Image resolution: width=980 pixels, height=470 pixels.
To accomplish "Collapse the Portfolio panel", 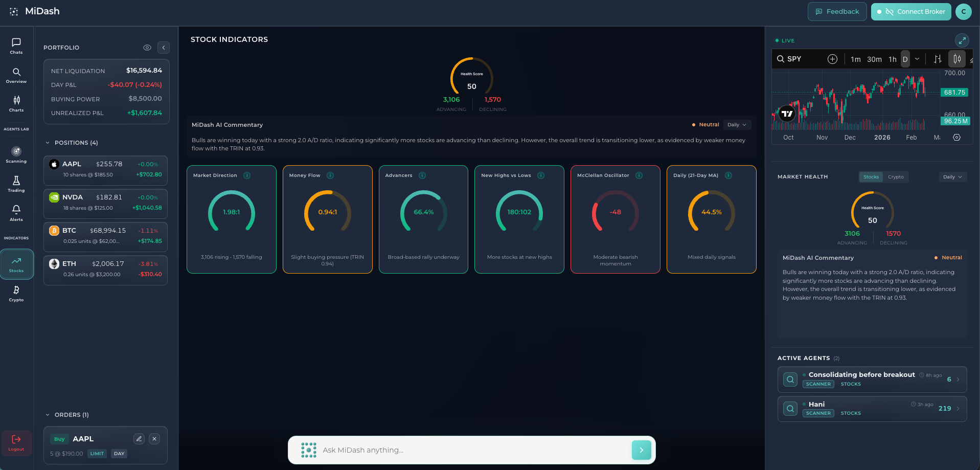I will [164, 48].
